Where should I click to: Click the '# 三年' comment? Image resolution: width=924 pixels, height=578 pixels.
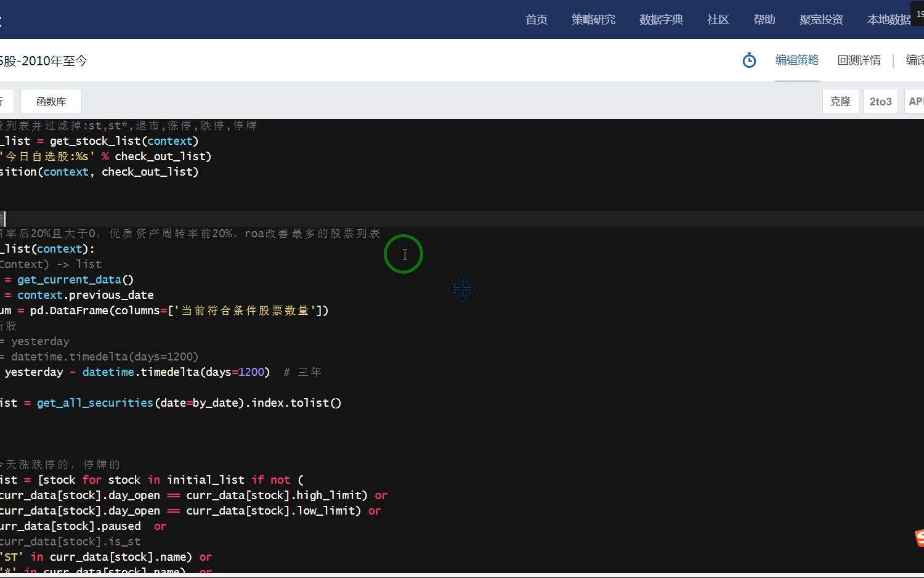(302, 372)
